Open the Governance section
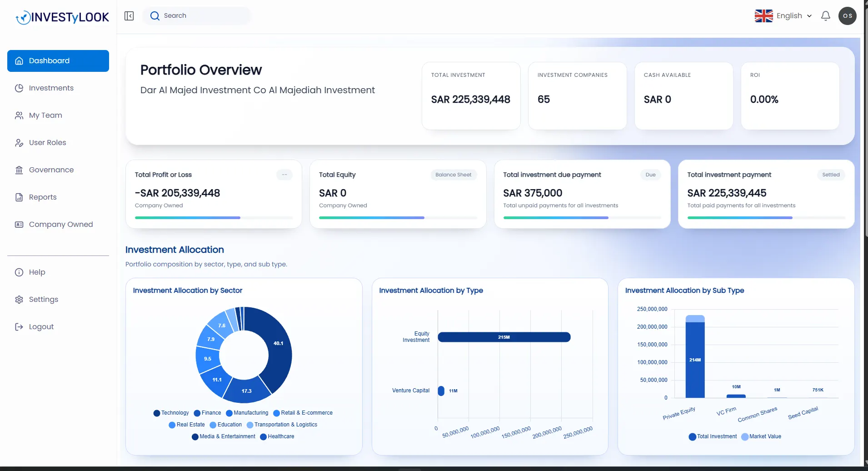 point(58,170)
